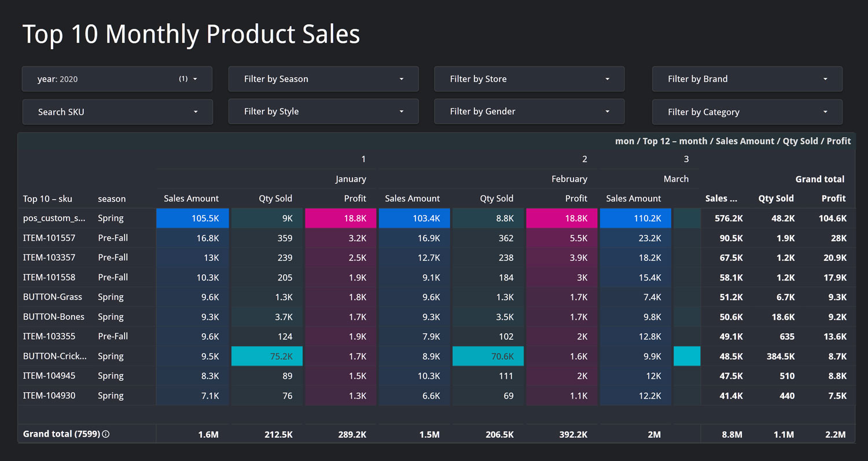Select the magenta 18.8K February profit cell

[x=561, y=218]
